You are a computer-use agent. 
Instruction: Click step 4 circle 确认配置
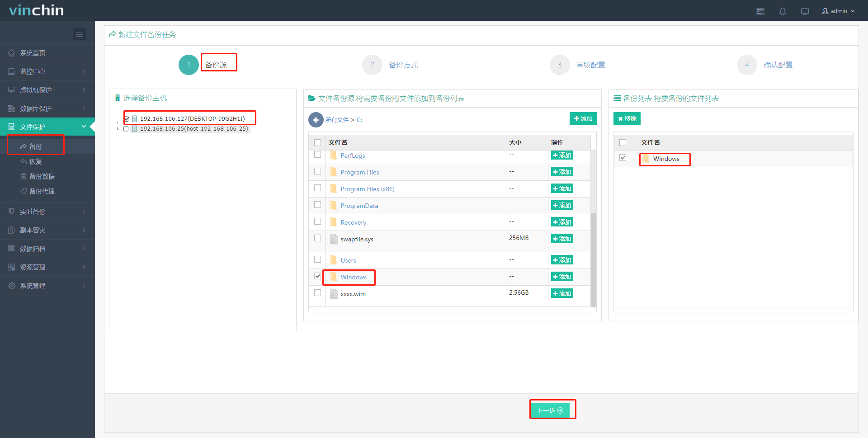point(747,65)
